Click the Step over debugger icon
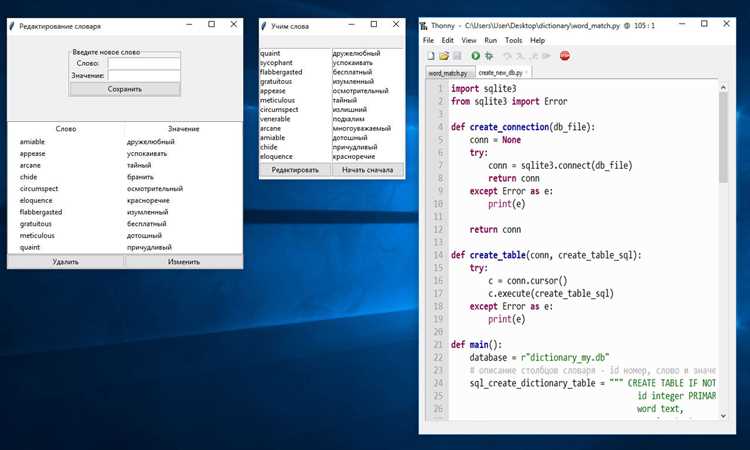 [x=507, y=56]
